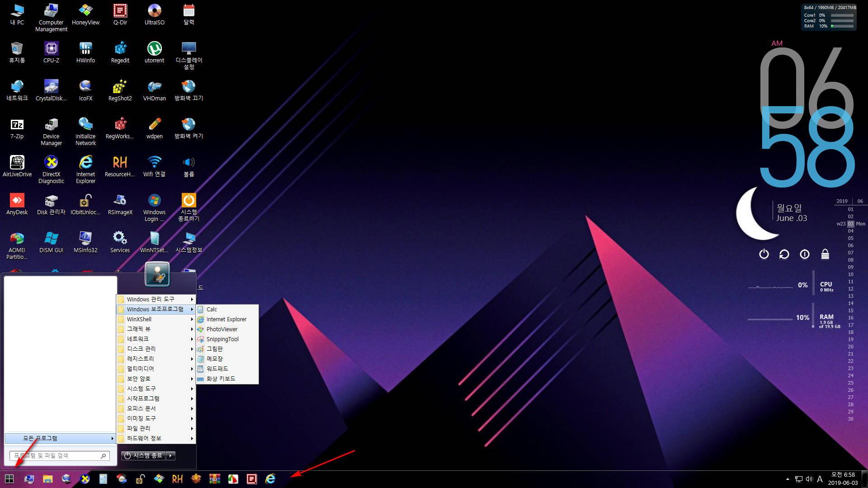Open the 7-Zip desktop icon

(17, 128)
